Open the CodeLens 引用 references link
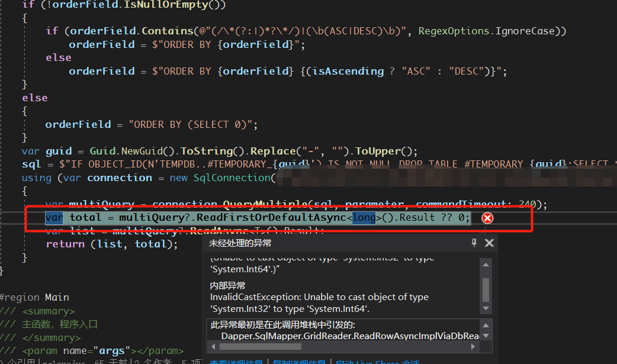This screenshot has height=364, width=617. pyautogui.click(x=21, y=360)
